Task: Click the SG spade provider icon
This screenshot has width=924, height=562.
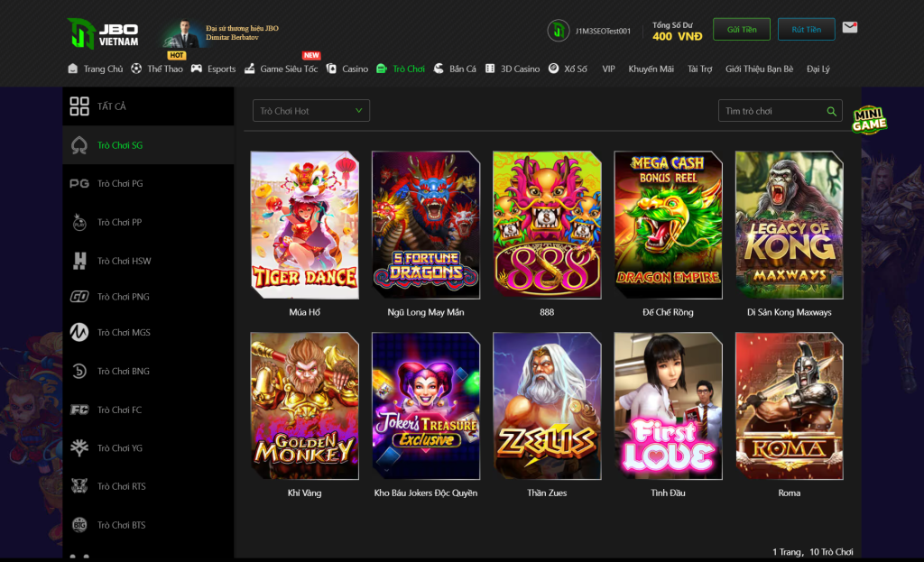Action: 79,145
